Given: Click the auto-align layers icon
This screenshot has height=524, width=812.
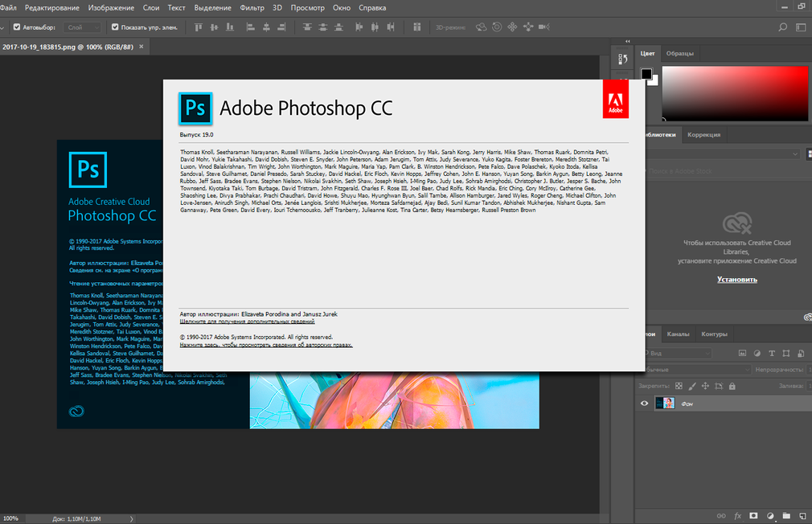Looking at the screenshot, I should [x=417, y=27].
